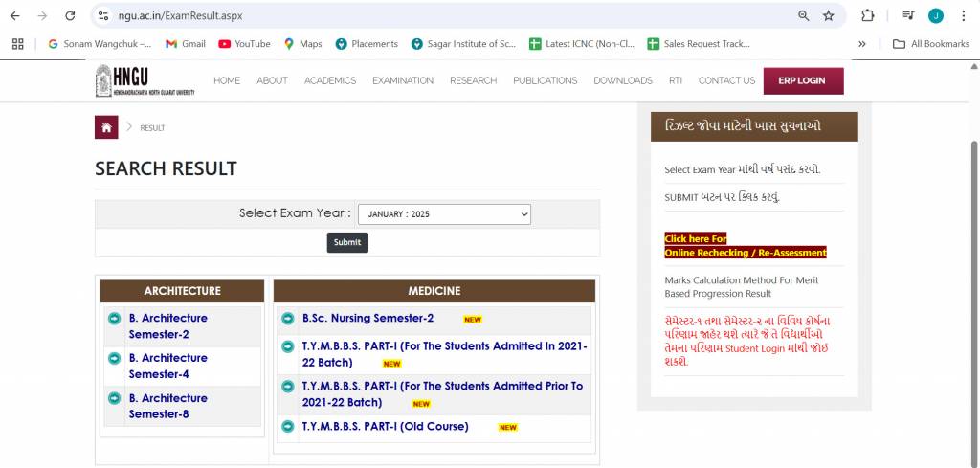
Task: Open the Chrome apps grid icon
Action: click(x=17, y=44)
